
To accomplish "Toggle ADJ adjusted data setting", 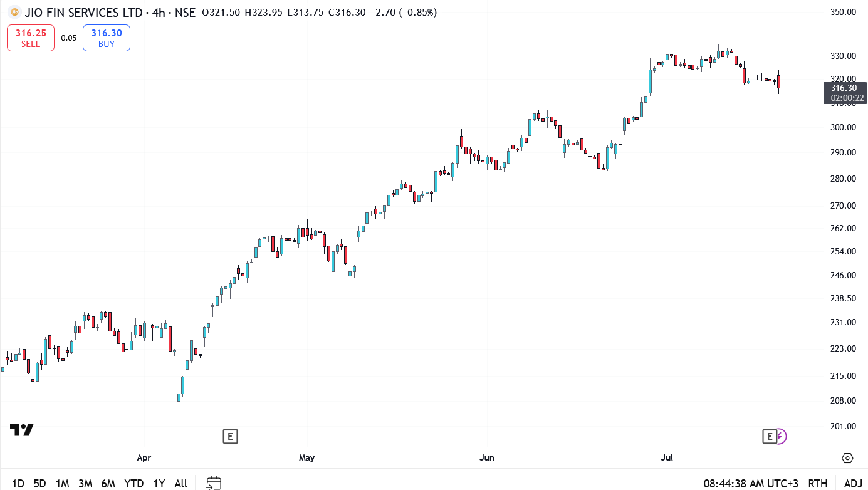I will coord(853,483).
